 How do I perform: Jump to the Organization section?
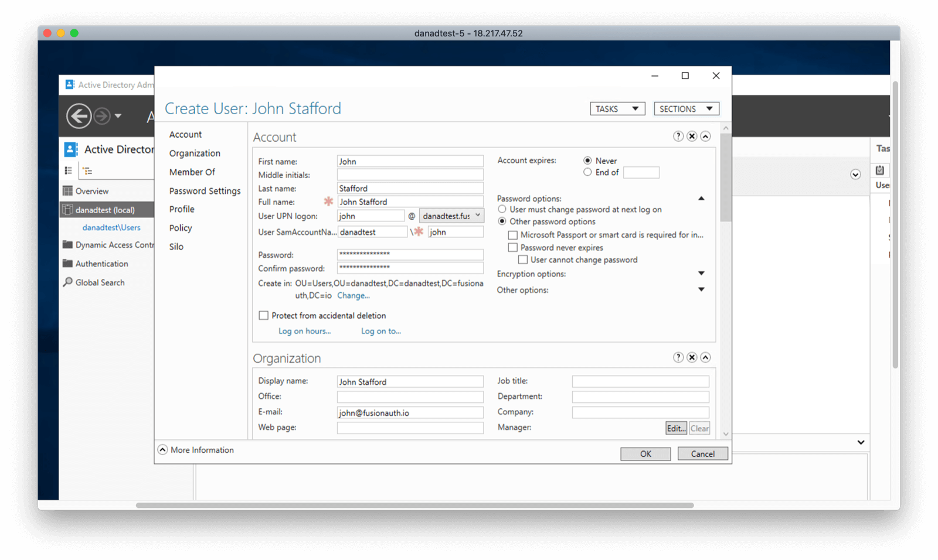195,153
